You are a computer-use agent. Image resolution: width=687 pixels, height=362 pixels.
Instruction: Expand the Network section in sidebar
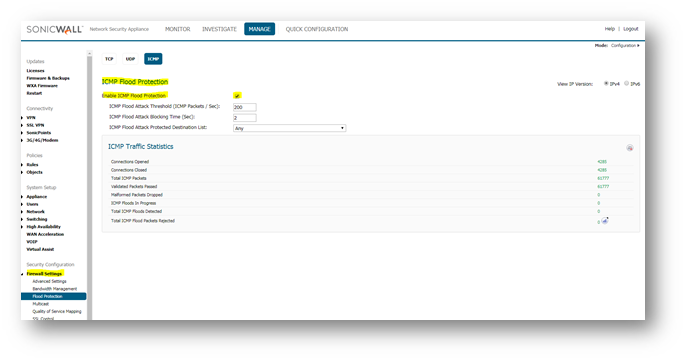tap(22, 212)
